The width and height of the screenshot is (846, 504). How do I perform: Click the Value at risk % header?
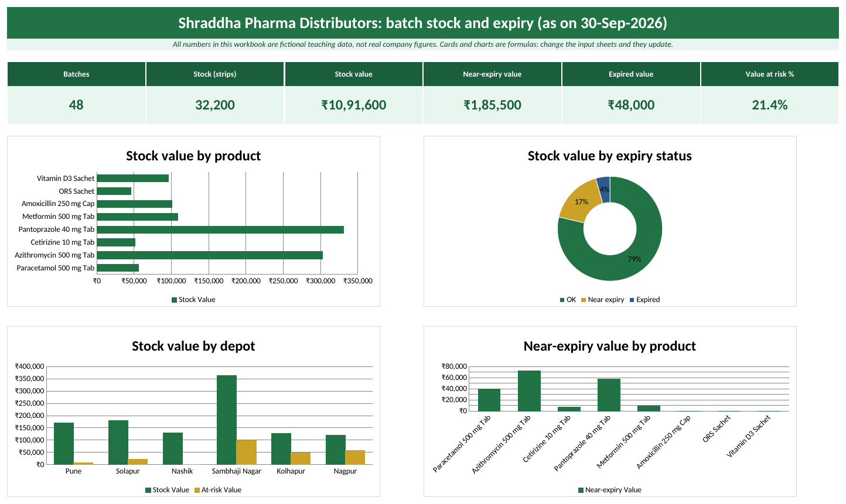pos(770,74)
